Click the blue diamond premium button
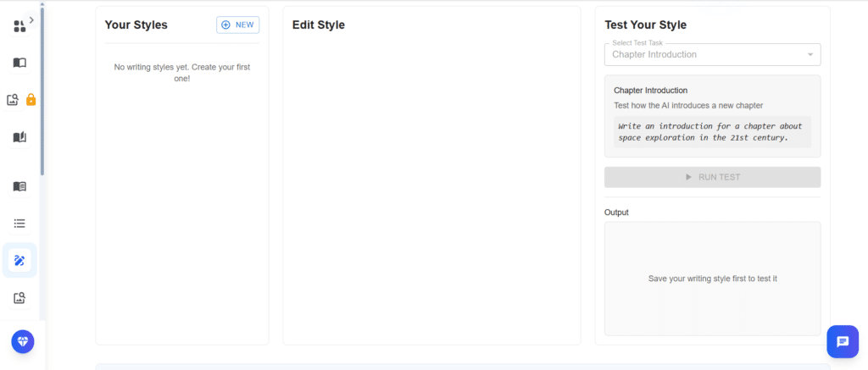Viewport: 868px width, 370px height. 23,341
